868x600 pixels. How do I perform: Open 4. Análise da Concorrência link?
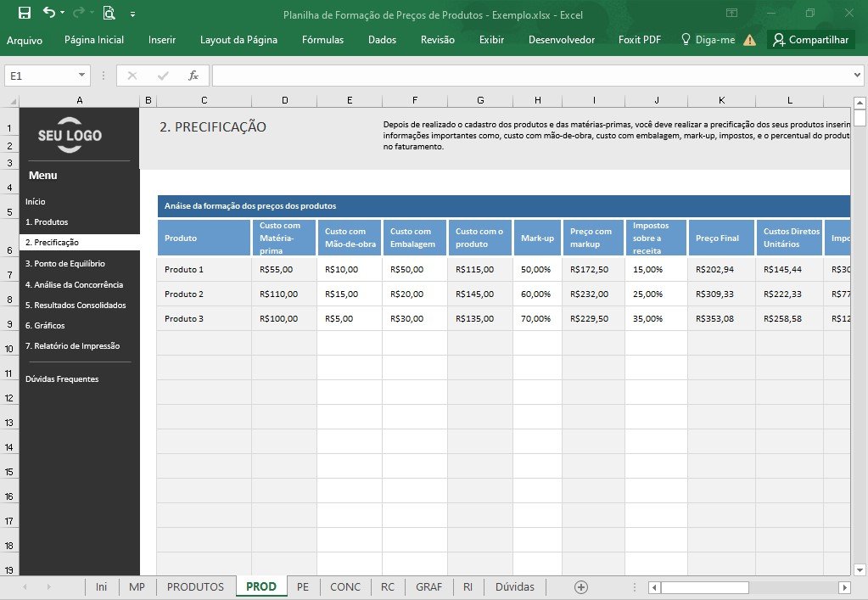pos(74,284)
